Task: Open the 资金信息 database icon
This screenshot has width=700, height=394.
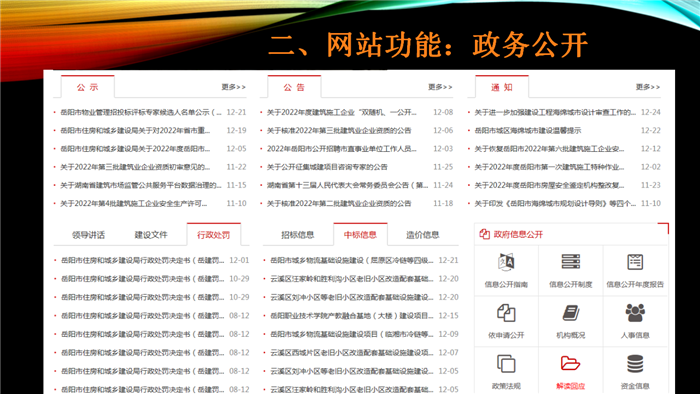Action: pyautogui.click(x=635, y=364)
